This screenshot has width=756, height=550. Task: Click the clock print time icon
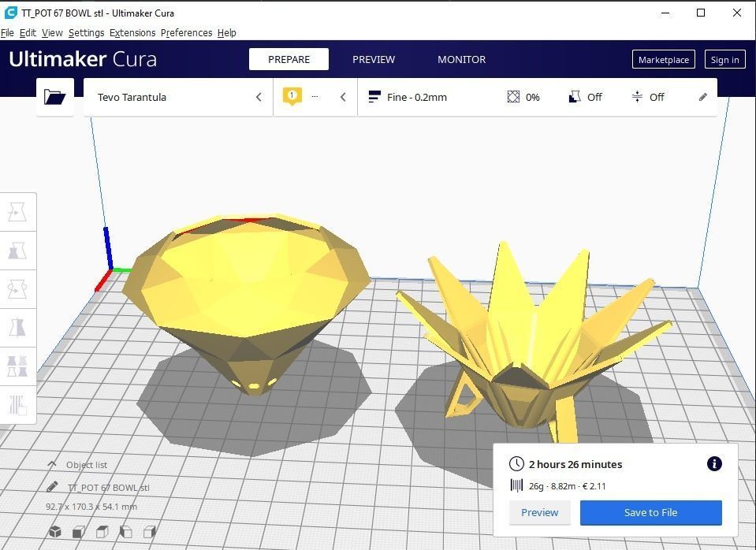coord(516,463)
